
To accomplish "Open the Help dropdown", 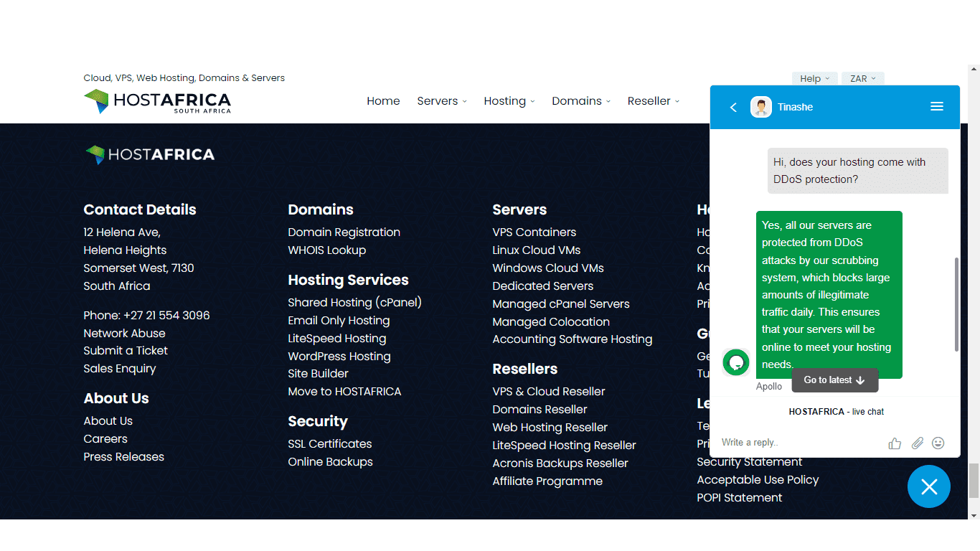I will tap(814, 79).
